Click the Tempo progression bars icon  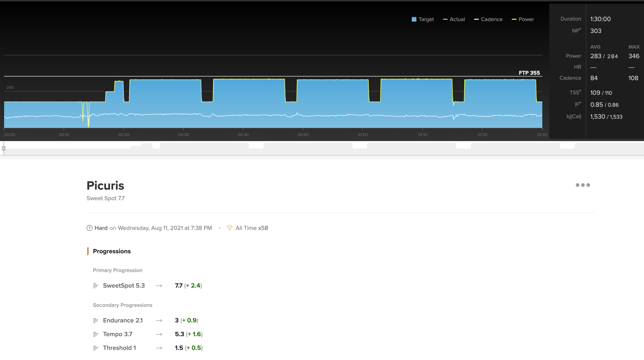point(96,334)
